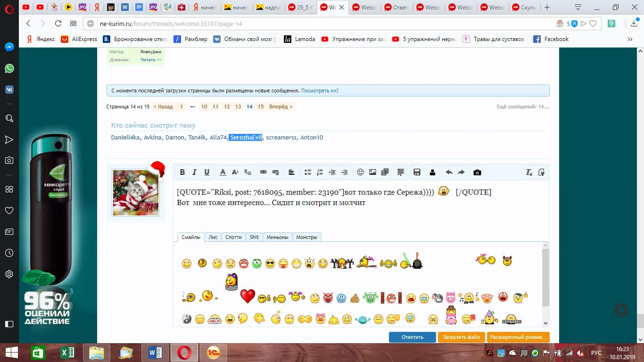
Task: Insert a link with the chain icon
Action: point(264,173)
